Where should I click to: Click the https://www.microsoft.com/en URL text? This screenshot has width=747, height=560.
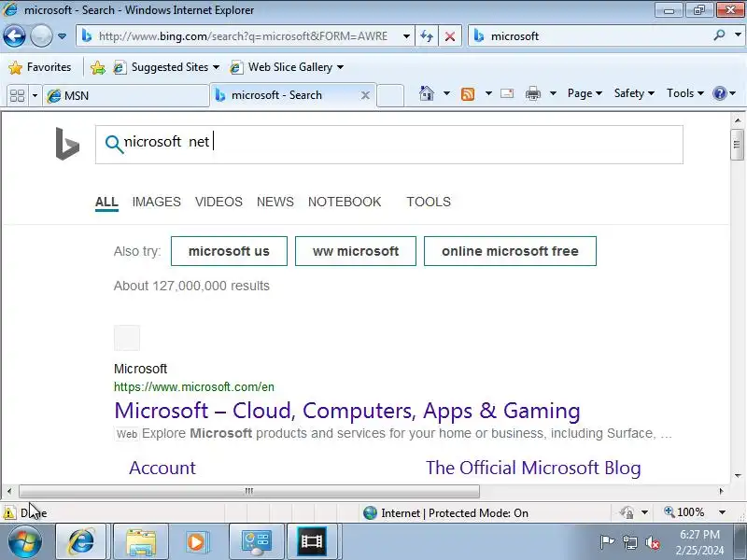tap(194, 386)
